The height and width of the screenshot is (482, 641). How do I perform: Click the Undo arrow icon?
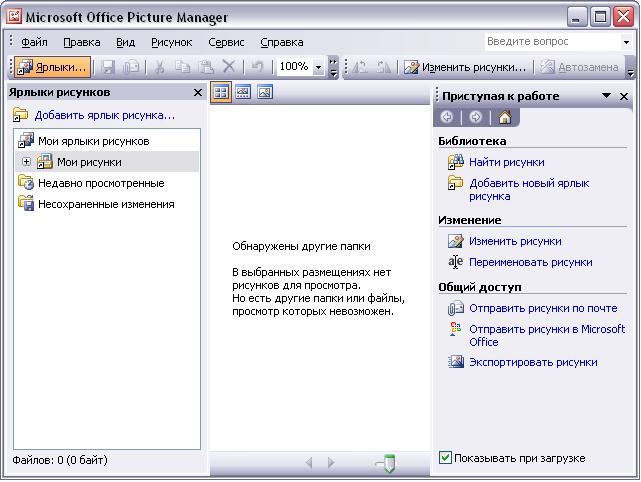(x=257, y=67)
